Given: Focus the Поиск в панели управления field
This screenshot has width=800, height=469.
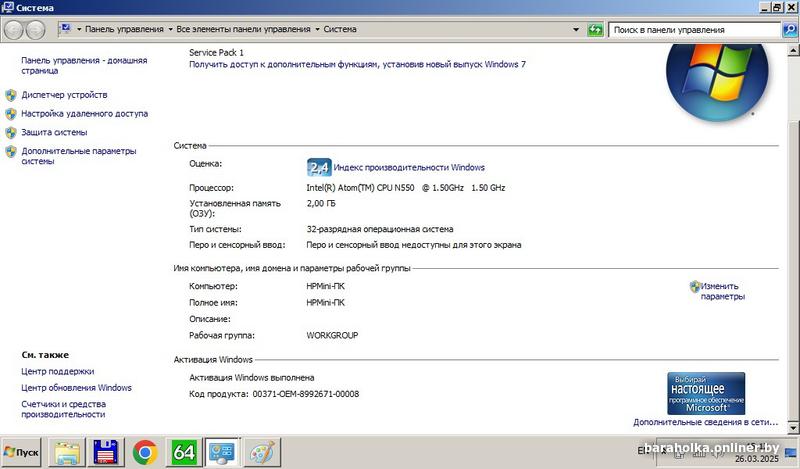Looking at the screenshot, I should [x=695, y=30].
